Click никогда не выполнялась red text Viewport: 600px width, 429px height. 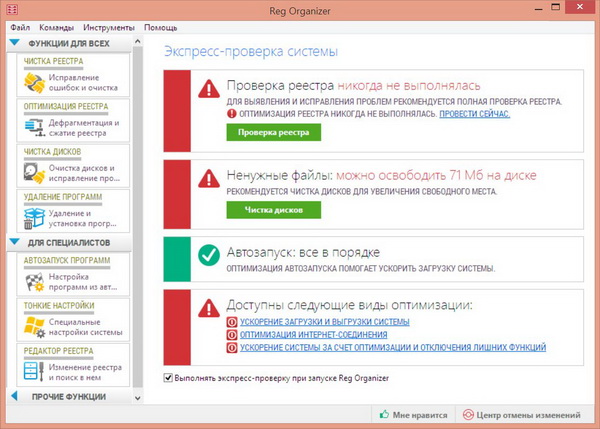point(409,85)
